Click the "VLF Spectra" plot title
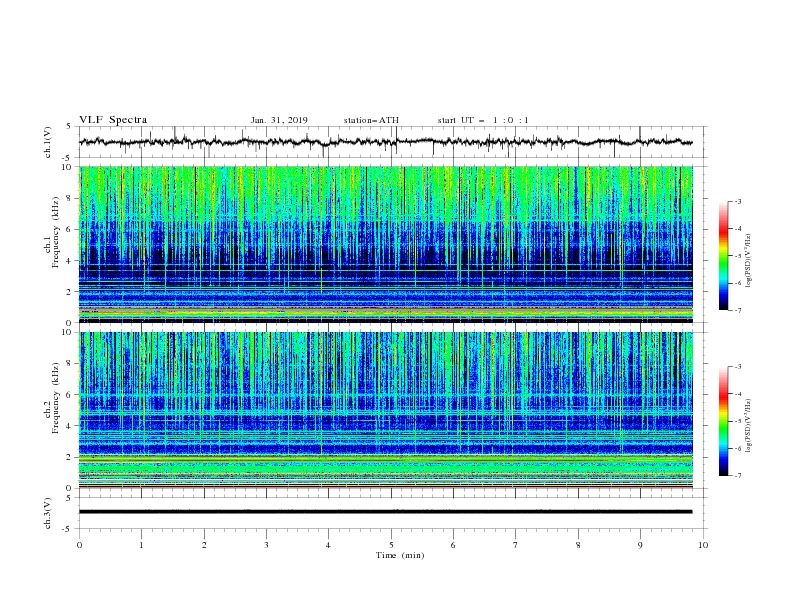Viewport: 792px width, 612px height. point(113,120)
